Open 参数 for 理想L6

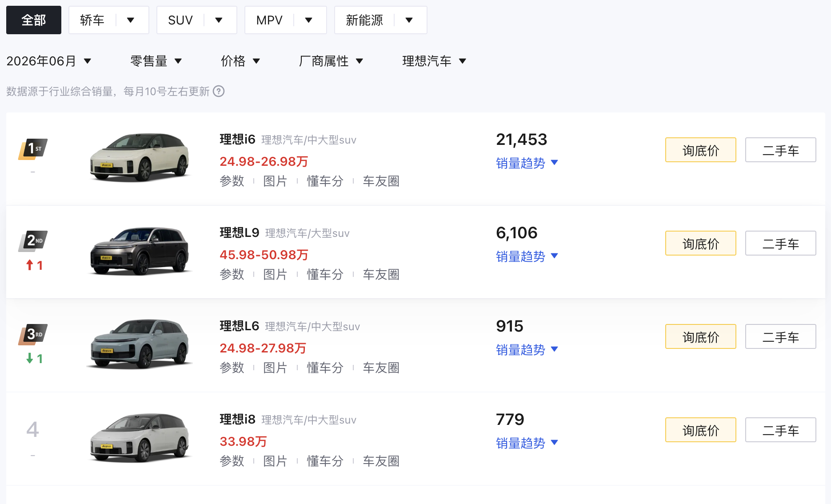click(232, 368)
